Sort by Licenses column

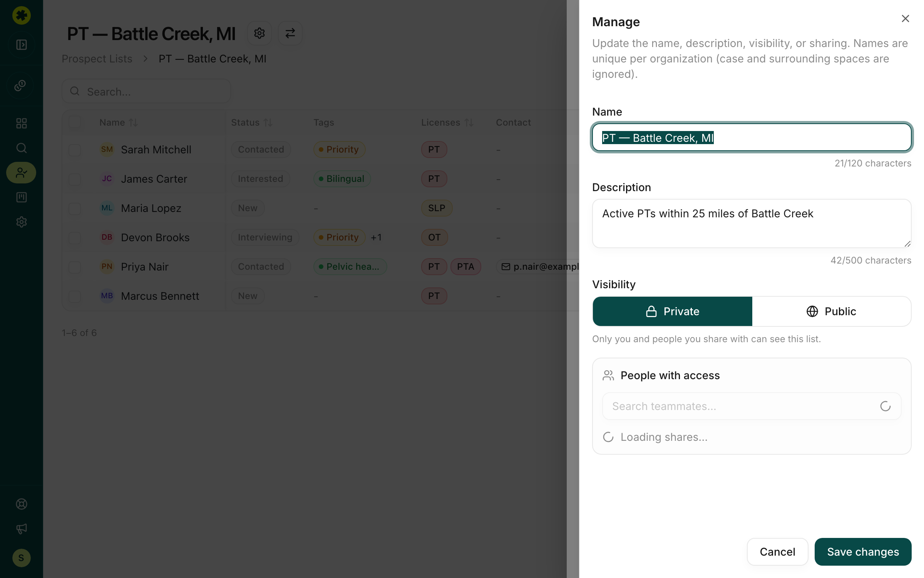click(447, 123)
